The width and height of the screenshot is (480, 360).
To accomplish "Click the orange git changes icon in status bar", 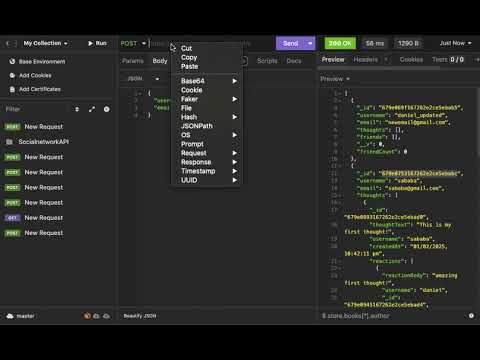I will (87, 316).
